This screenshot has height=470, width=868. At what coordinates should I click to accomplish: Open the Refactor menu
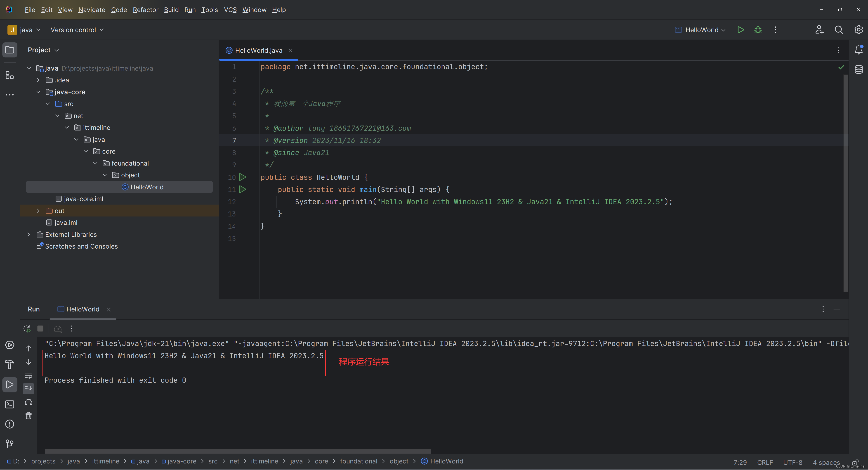145,10
